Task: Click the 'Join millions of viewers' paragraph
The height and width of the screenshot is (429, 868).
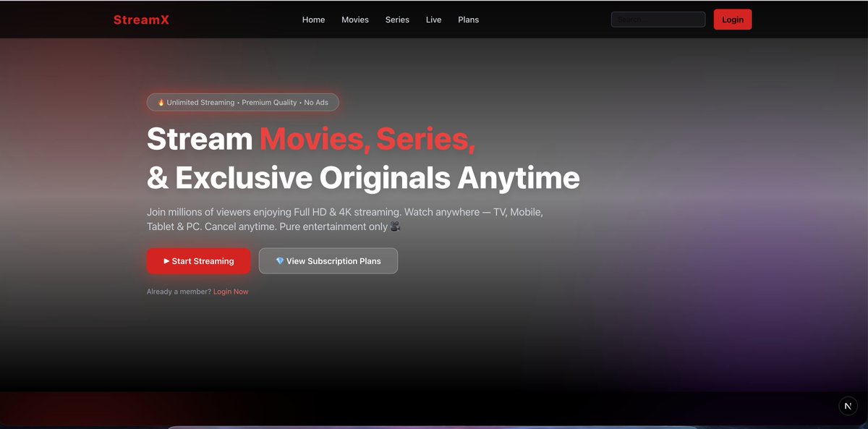Action: (x=345, y=219)
